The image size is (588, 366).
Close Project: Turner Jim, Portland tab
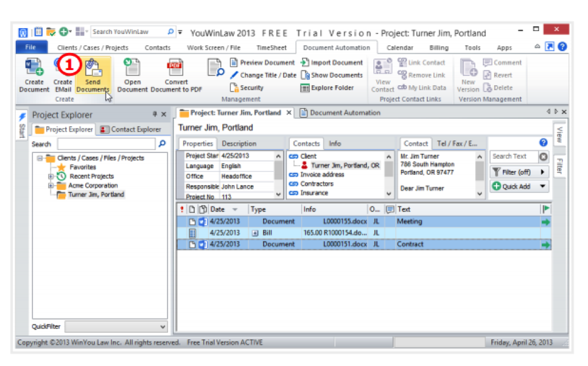[289, 113]
